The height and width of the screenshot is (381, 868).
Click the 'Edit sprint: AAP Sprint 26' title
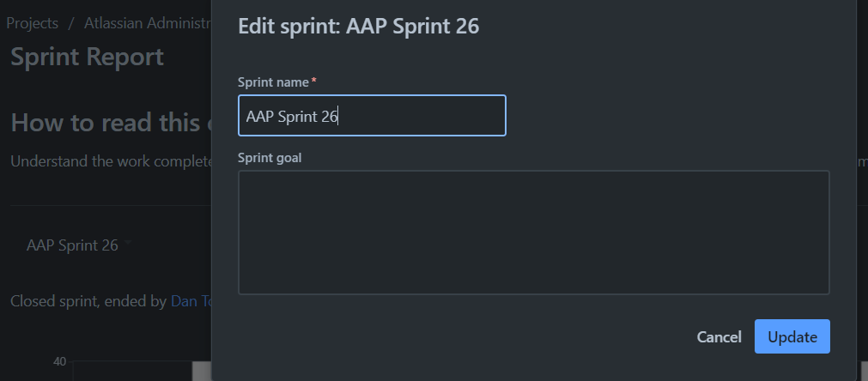[x=358, y=27]
